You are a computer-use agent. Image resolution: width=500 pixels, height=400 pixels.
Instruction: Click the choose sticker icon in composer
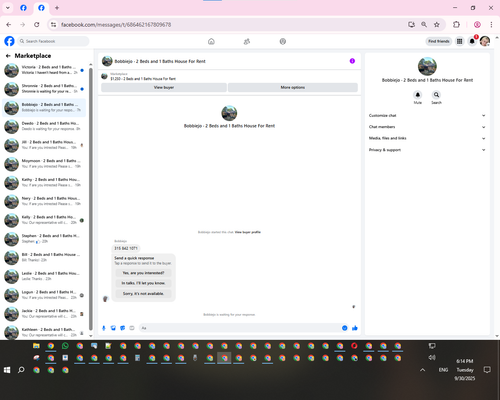point(122,328)
